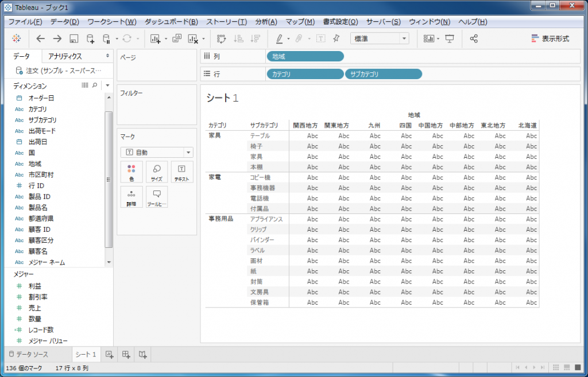Expand the dimensions pane dropdown arrow

[107, 85]
